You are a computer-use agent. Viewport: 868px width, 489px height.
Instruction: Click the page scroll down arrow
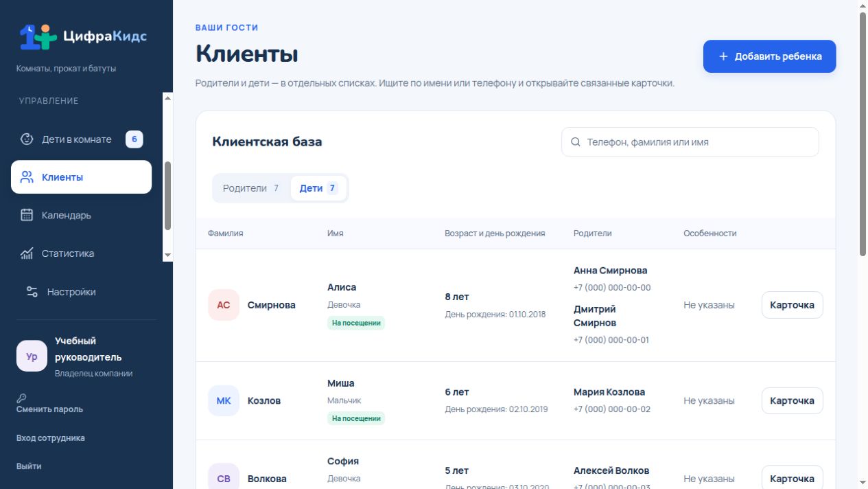pyautogui.click(x=863, y=484)
